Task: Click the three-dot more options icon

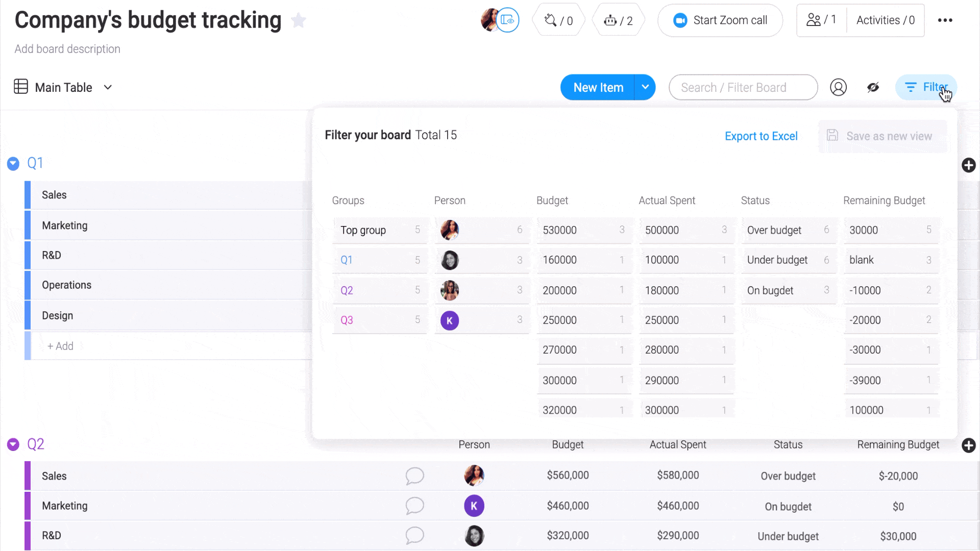Action: click(945, 20)
